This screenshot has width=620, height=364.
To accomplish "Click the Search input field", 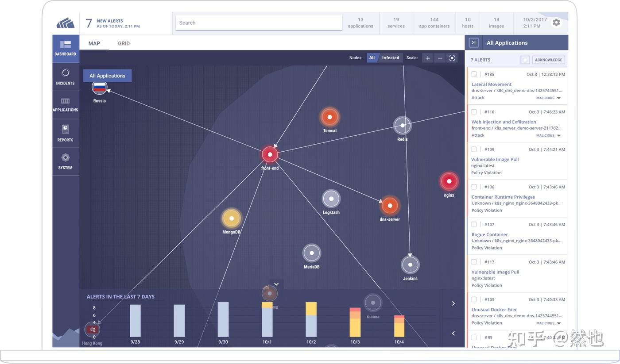I will (x=259, y=23).
